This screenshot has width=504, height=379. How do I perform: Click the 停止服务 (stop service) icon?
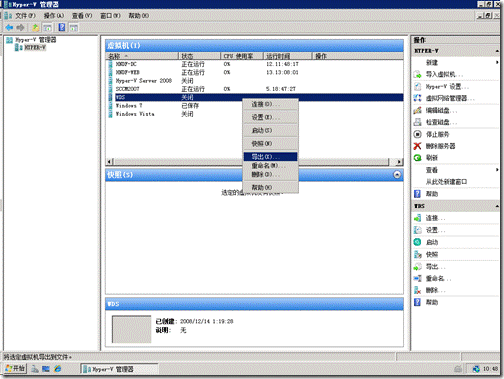pyautogui.click(x=417, y=134)
